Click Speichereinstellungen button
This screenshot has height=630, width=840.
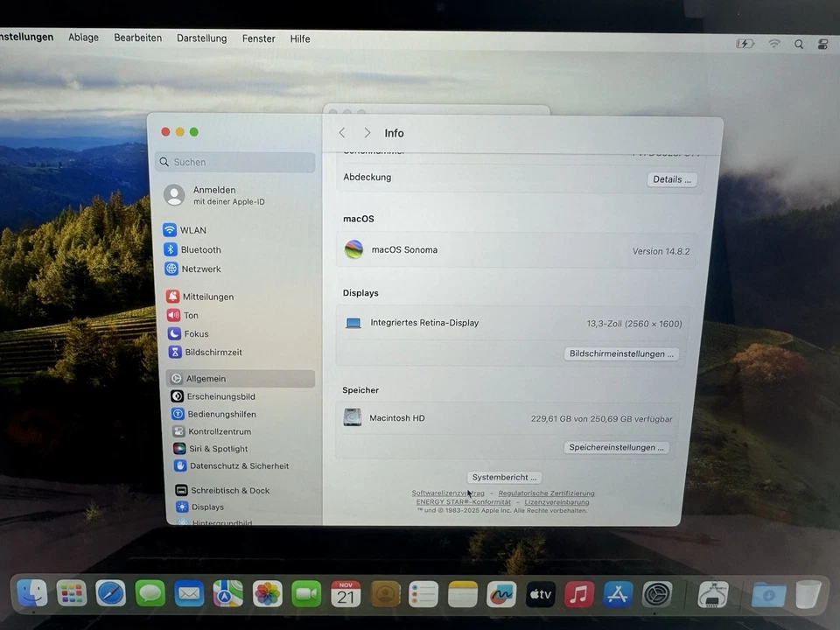pos(616,447)
